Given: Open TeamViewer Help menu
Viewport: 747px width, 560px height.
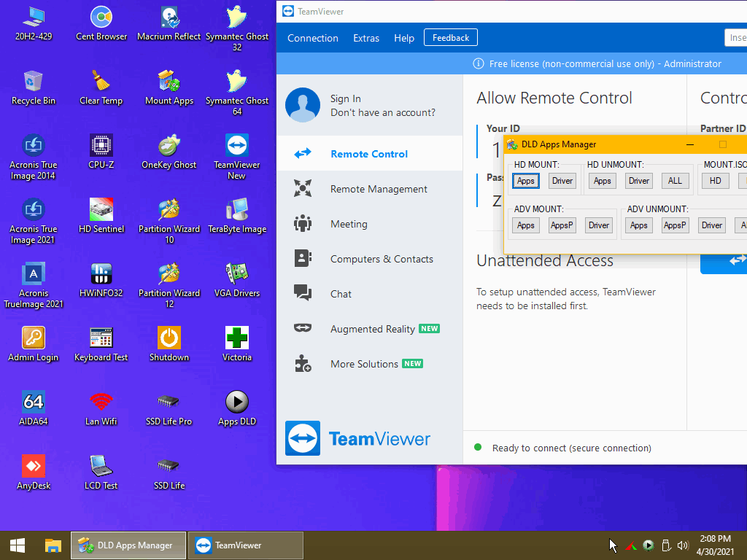Looking at the screenshot, I should 404,38.
